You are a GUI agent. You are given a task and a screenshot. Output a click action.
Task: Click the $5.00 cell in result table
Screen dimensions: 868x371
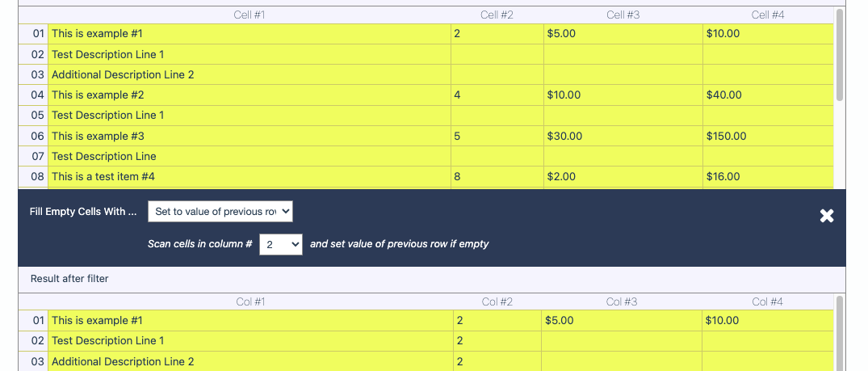tap(622, 321)
